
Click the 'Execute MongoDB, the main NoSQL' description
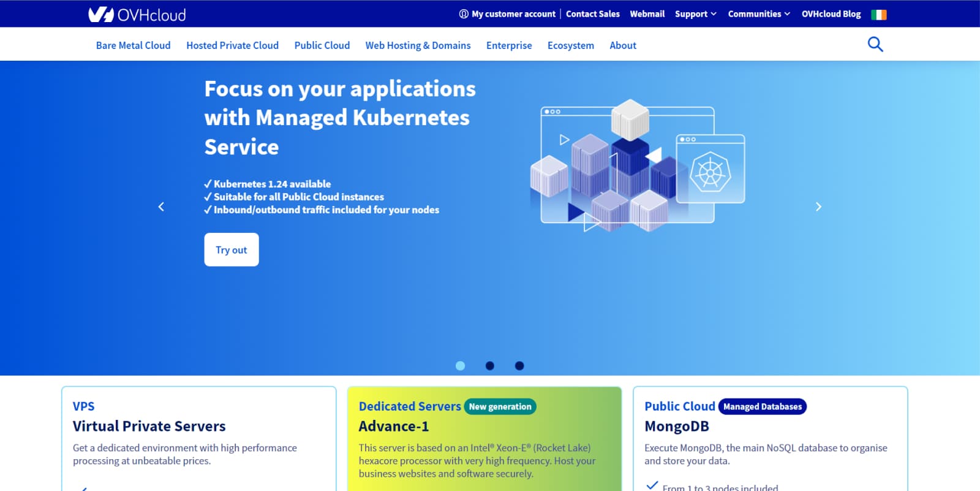pyautogui.click(x=766, y=454)
